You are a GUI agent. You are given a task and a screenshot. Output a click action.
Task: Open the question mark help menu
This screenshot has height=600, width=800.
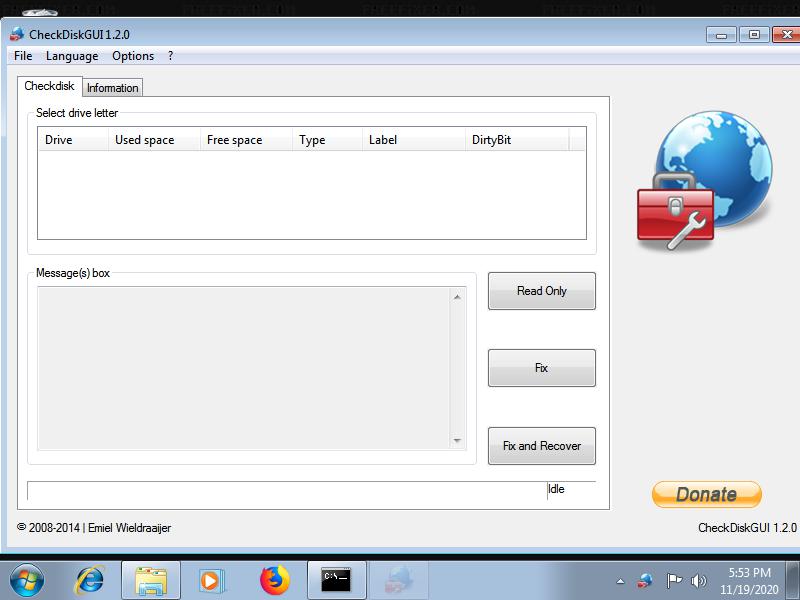click(x=170, y=56)
